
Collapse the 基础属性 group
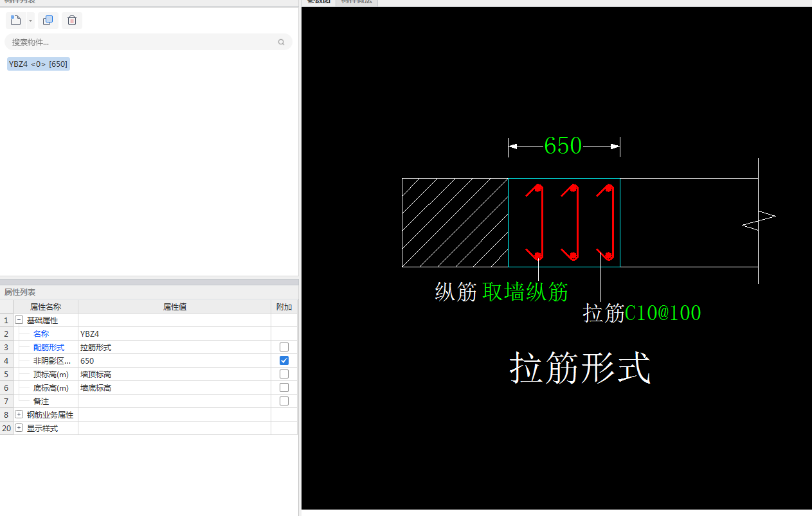coord(19,320)
